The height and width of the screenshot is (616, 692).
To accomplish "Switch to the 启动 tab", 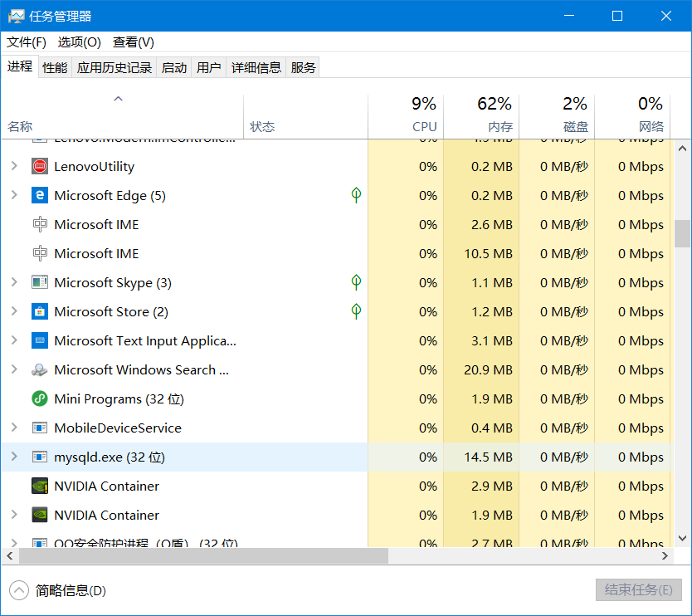I will point(174,67).
